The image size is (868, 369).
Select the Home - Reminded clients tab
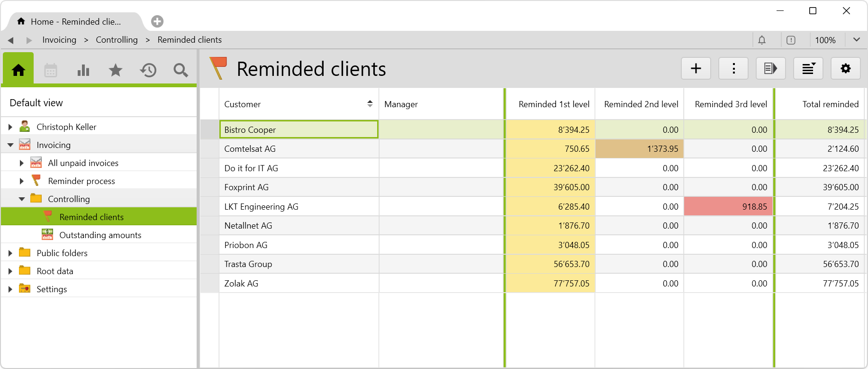76,22
